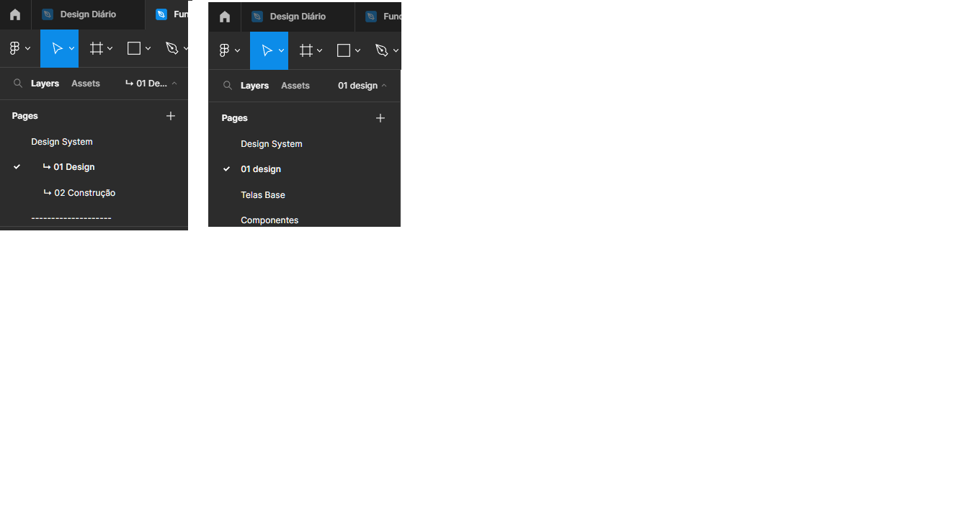
Task: Expand Frame tool options in left window
Action: pyautogui.click(x=110, y=48)
